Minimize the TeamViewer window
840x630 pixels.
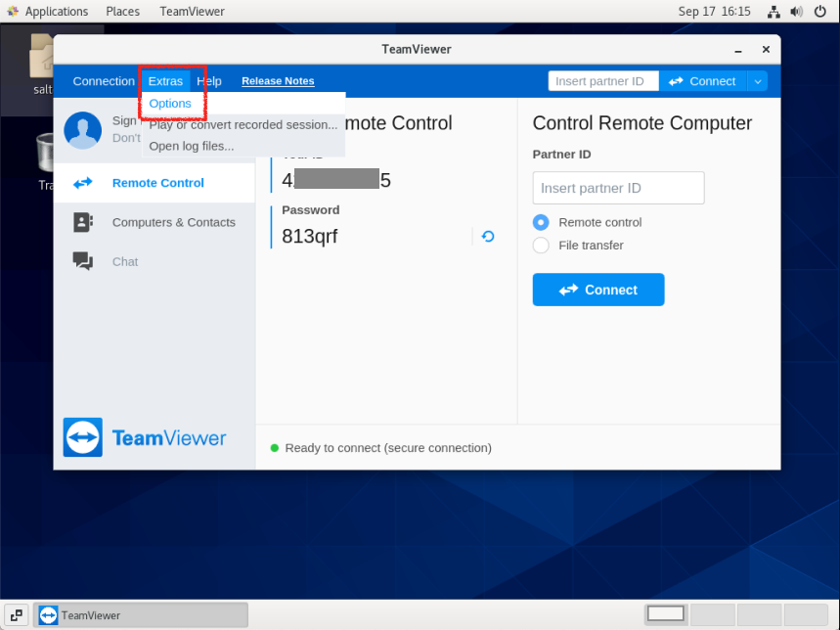coord(738,50)
